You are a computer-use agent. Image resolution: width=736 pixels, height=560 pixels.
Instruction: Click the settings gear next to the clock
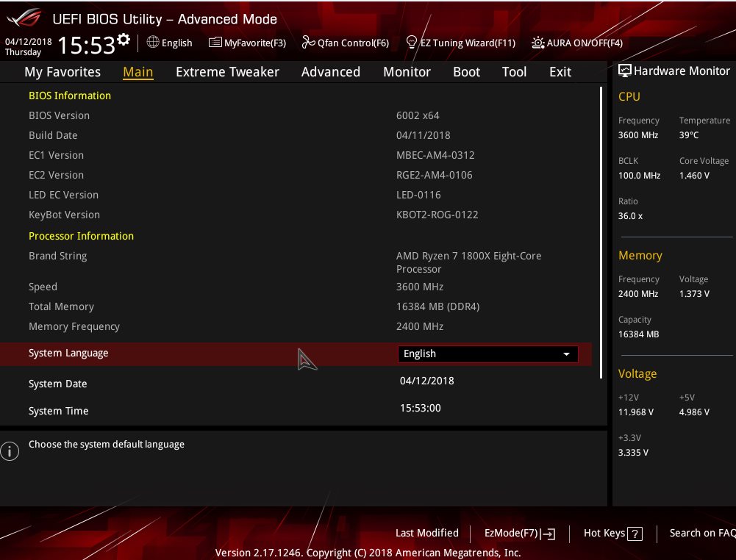point(124,40)
